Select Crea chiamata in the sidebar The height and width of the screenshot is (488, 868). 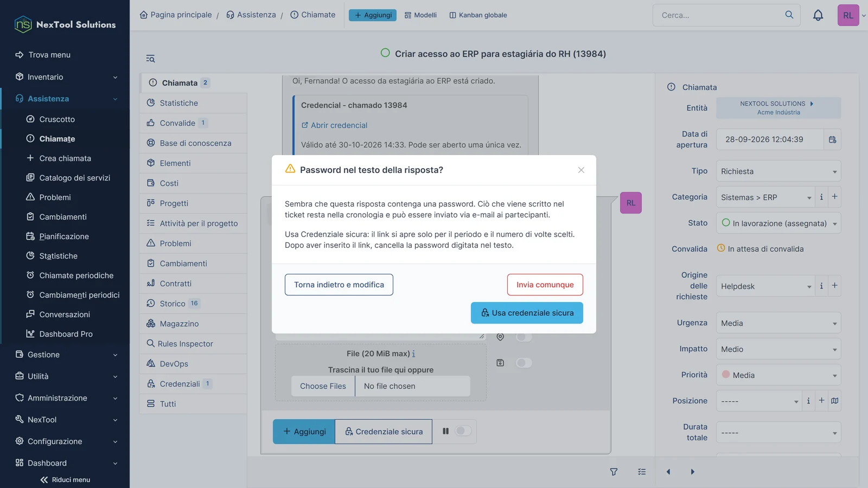[65, 158]
